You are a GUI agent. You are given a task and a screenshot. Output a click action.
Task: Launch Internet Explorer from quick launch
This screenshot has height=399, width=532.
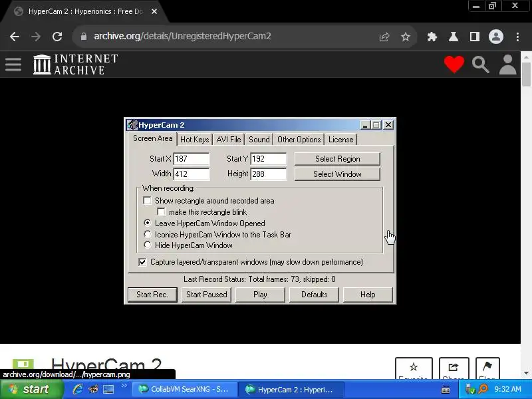pos(78,389)
